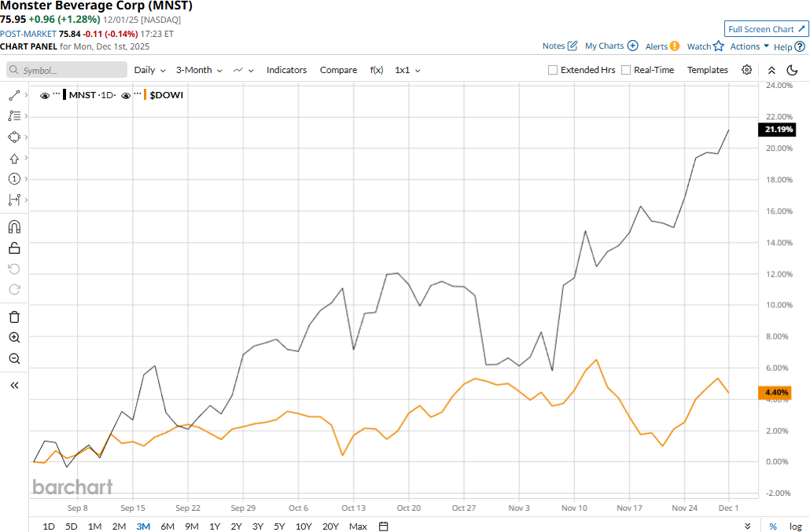The width and height of the screenshot is (810, 532).
Task: Toggle percent scale mode
Action: coord(773,526)
